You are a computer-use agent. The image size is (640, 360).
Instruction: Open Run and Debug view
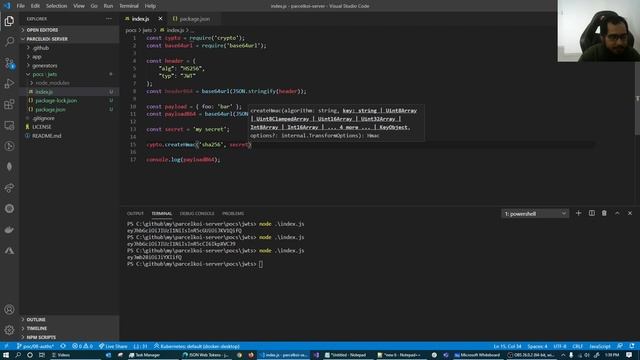(x=9, y=84)
